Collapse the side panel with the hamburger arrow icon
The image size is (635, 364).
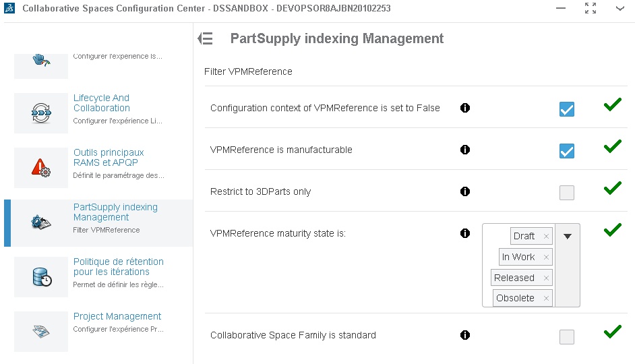pos(206,38)
